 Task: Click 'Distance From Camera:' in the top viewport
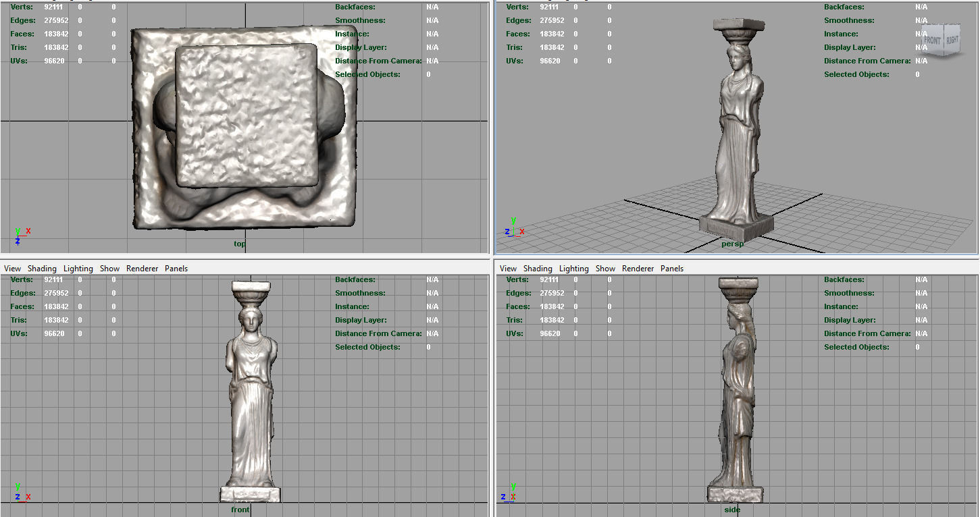click(x=378, y=61)
